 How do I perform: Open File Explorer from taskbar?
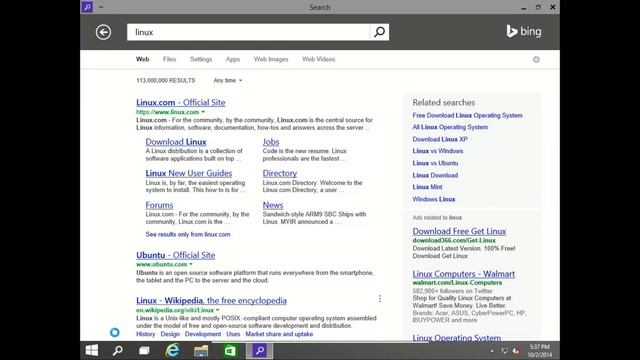[x=201, y=351]
